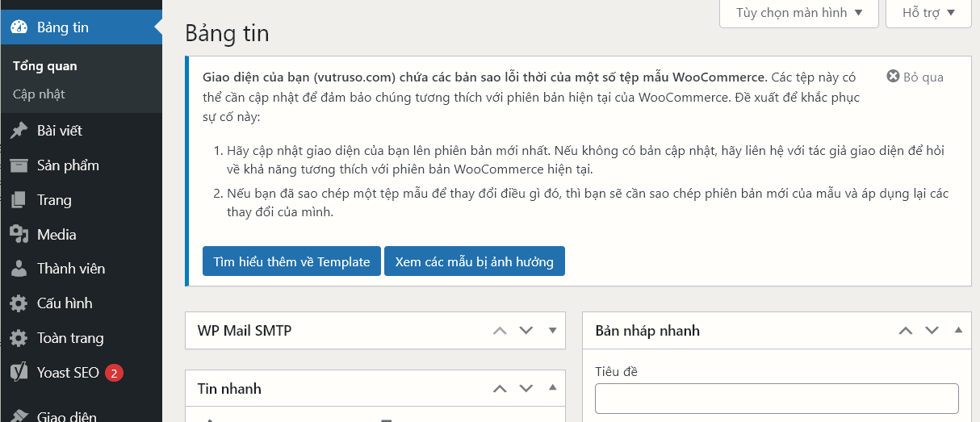Click the Tiêu đề field label
Image resolution: width=980 pixels, height=422 pixels.
pos(616,371)
